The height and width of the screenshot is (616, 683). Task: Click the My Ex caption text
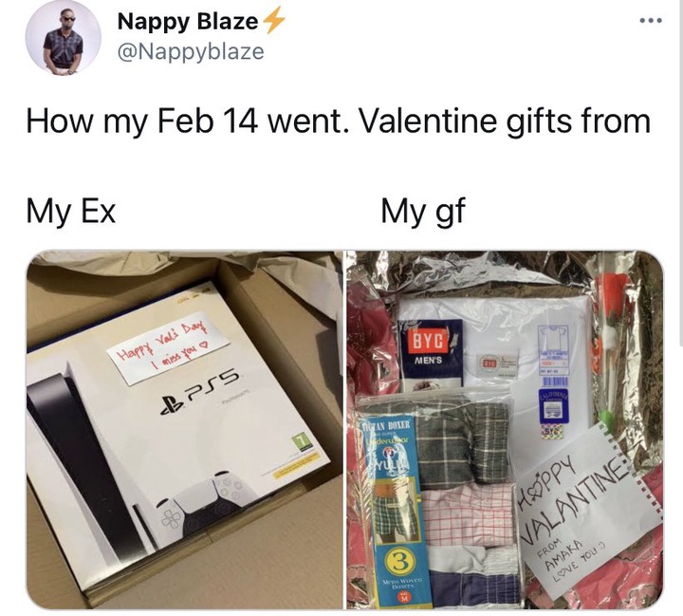click(71, 211)
